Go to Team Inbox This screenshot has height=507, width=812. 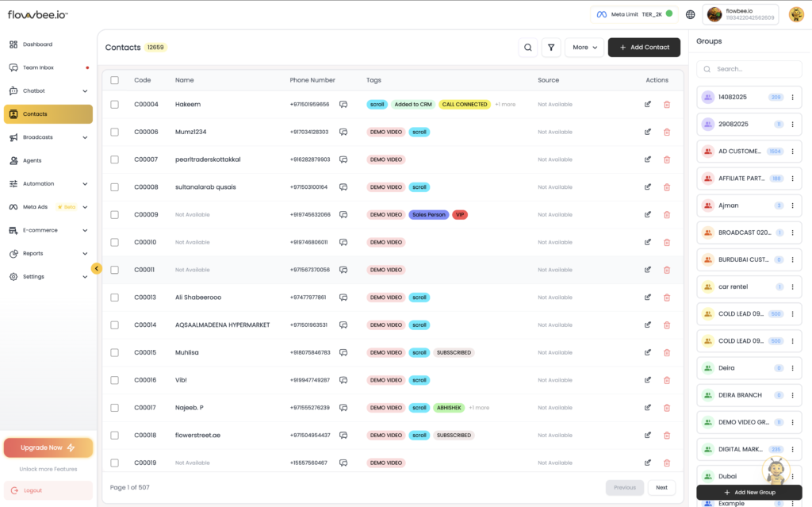point(38,67)
